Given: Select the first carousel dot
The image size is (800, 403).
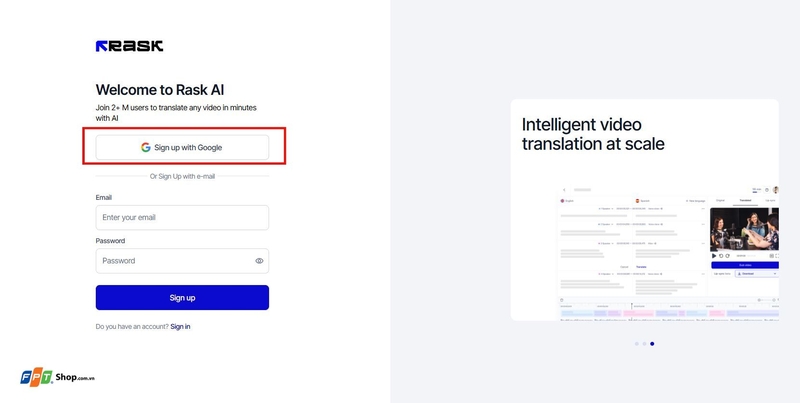Looking at the screenshot, I should [x=636, y=343].
